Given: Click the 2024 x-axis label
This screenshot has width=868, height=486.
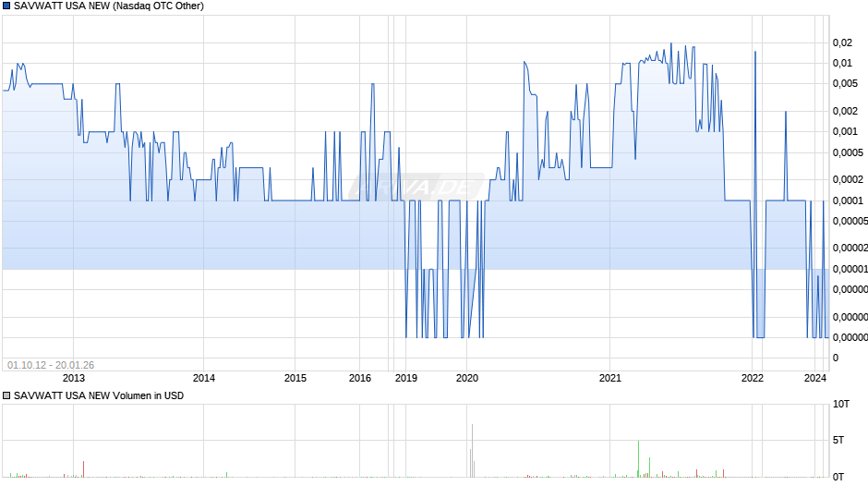Looking at the screenshot, I should 814,378.
